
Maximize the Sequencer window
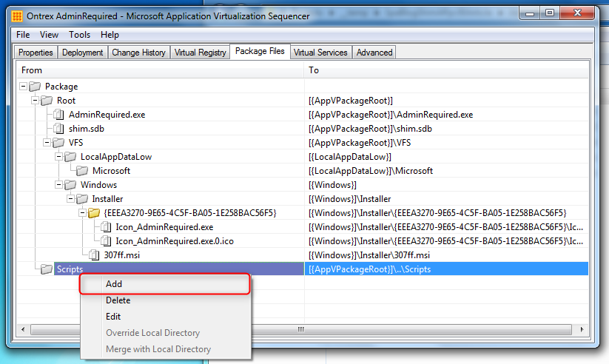[x=550, y=13]
